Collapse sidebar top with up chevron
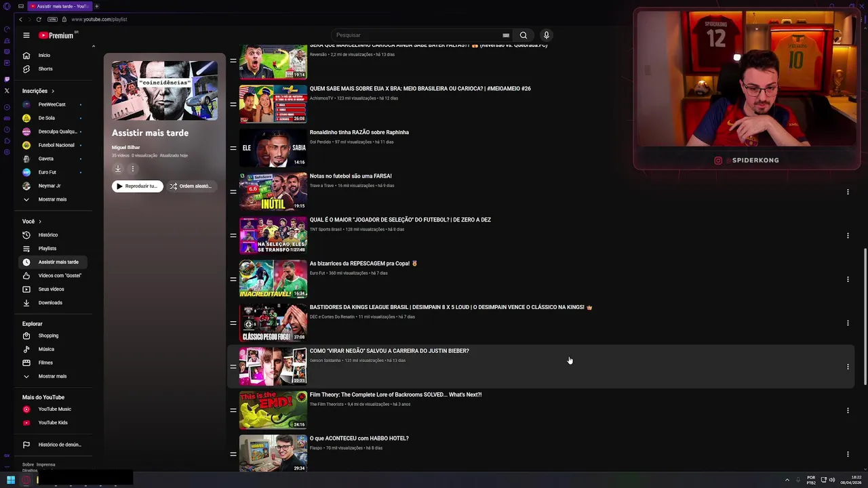This screenshot has width=868, height=488. click(94, 46)
